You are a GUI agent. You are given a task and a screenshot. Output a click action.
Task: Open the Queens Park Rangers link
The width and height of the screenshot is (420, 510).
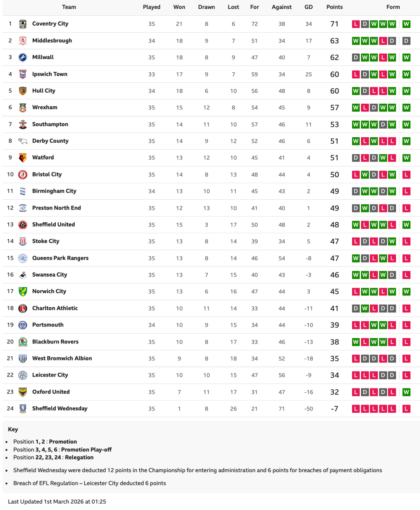pyautogui.click(x=60, y=258)
